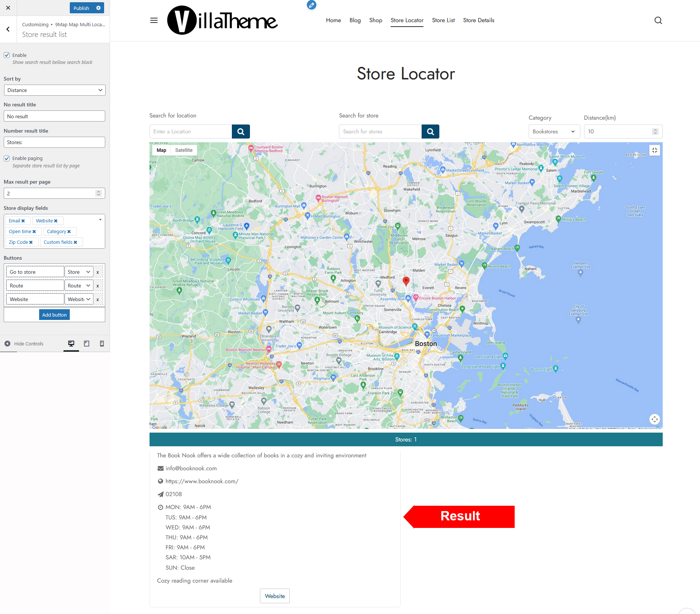Click the Publish button
Viewport: 700px width, 614px height.
point(81,8)
